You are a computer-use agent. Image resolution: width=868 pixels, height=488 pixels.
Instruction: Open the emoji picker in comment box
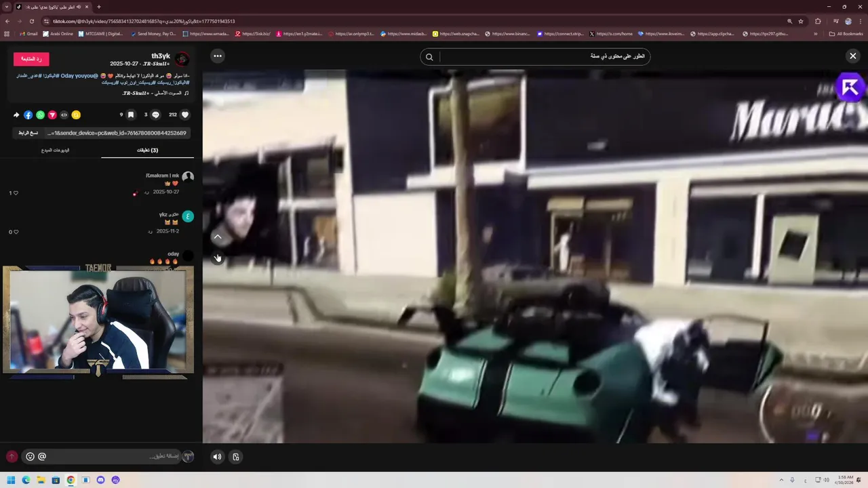click(30, 457)
